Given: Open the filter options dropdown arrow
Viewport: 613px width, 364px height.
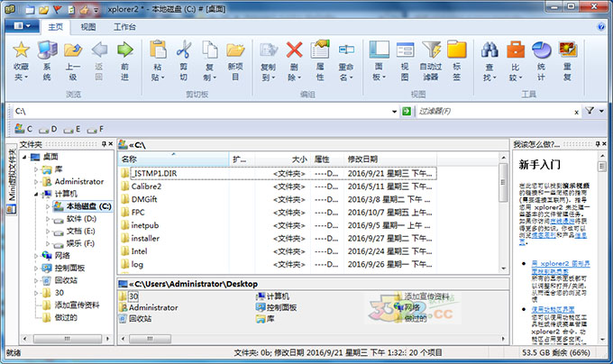Looking at the screenshot, I should click(x=601, y=111).
